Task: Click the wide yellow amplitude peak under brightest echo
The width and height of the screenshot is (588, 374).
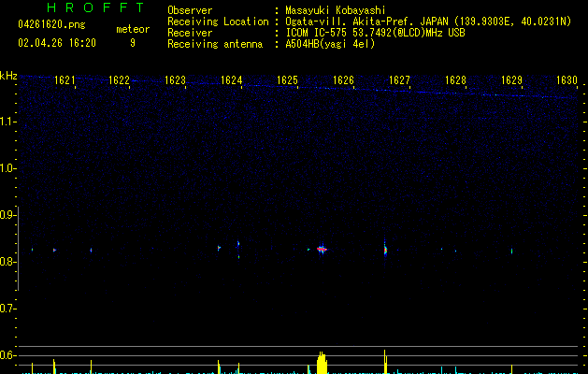Action: (x=322, y=363)
